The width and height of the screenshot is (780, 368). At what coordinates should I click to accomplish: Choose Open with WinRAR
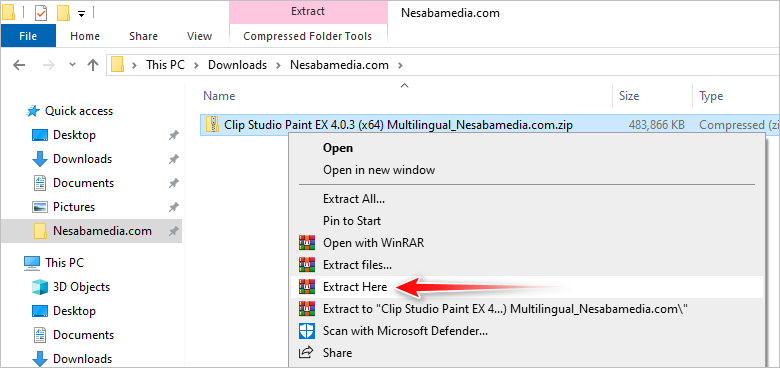pos(527,243)
